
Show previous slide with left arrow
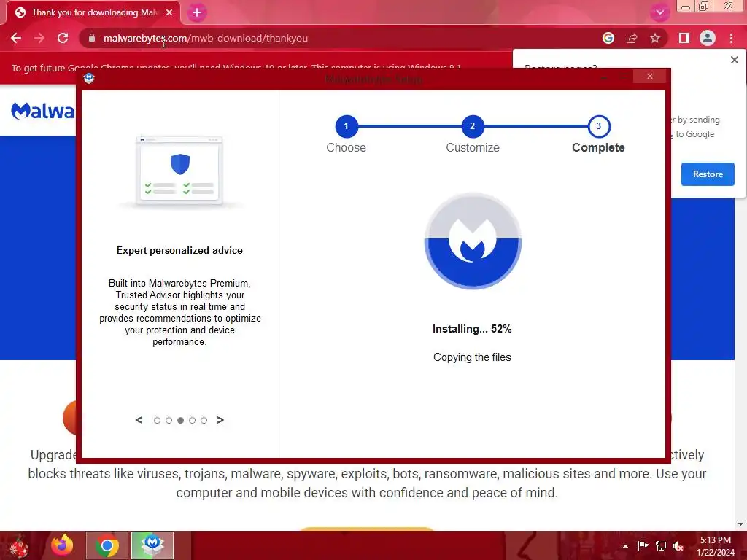click(x=139, y=420)
